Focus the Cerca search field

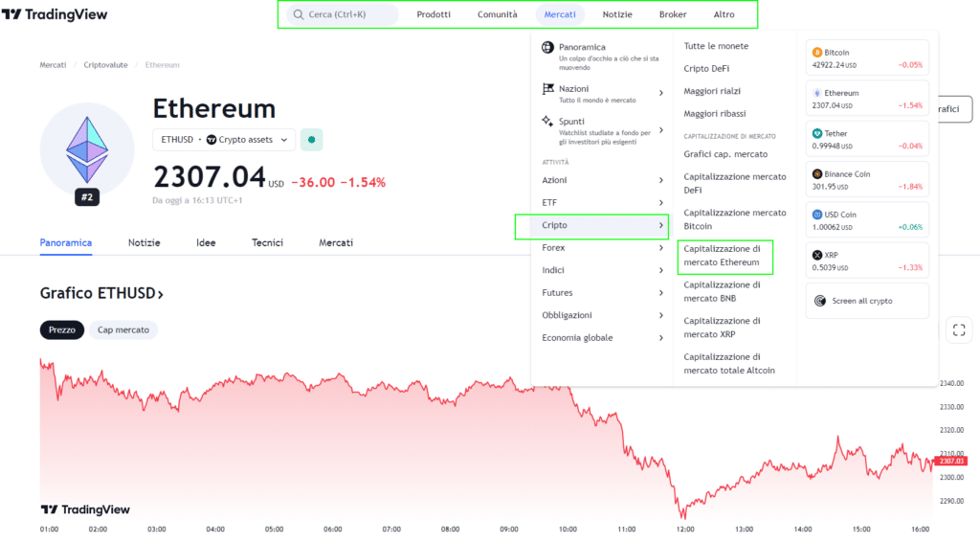343,14
